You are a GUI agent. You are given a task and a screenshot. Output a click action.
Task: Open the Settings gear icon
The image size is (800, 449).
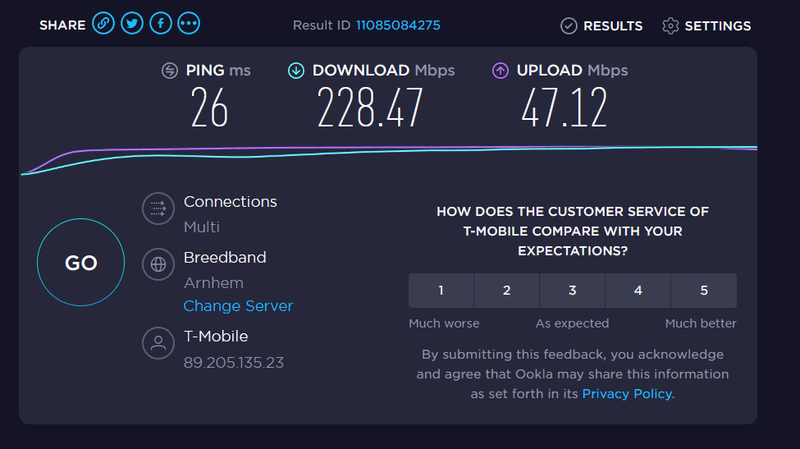(x=670, y=26)
